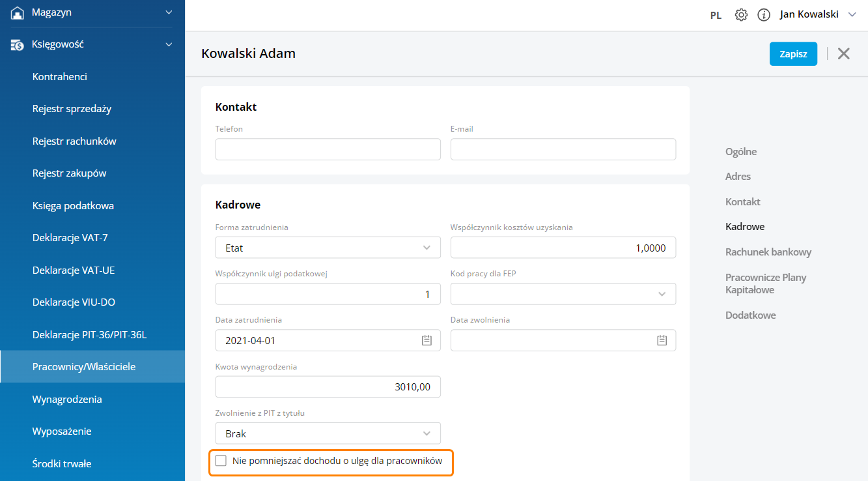This screenshot has width=868, height=481.
Task: Collapse the Księgowość menu section
Action: click(x=169, y=44)
